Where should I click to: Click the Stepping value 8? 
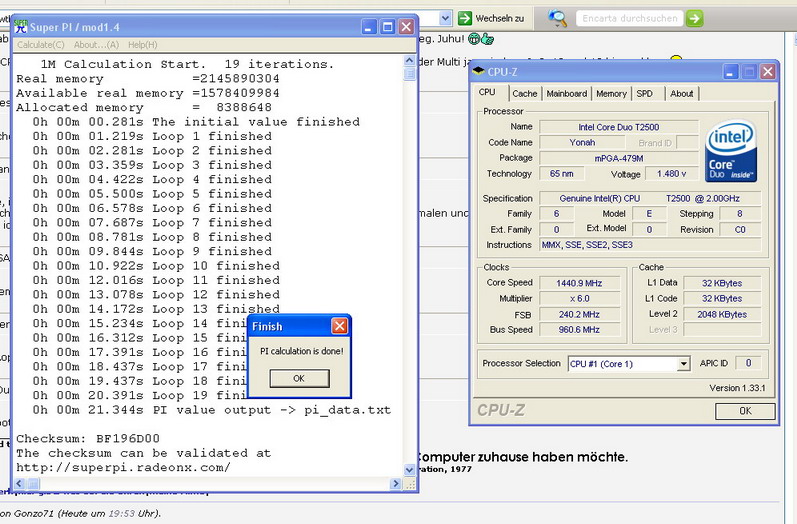point(740,213)
